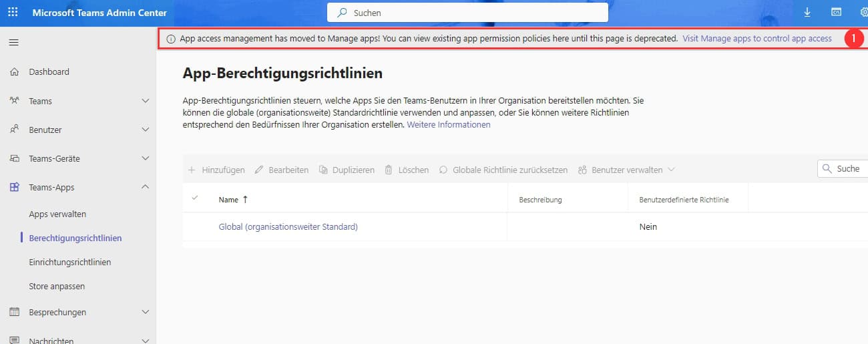Viewport: 868px width, 344px height.
Task: Expand the Nachrichten sidebar chevron
Action: point(146,340)
